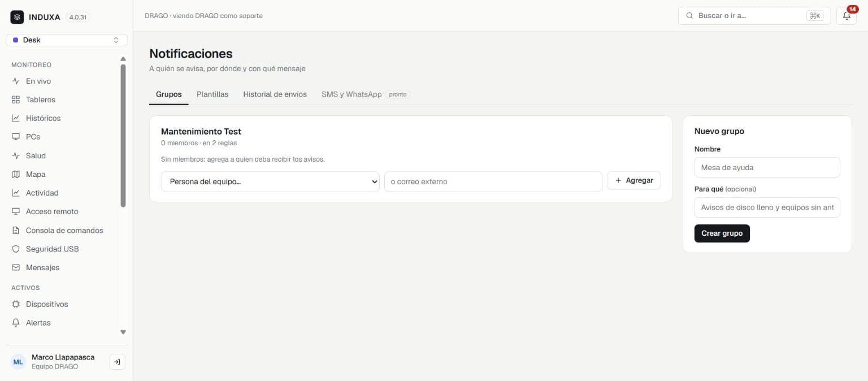The height and width of the screenshot is (381, 868).
Task: Click the version 4.0.31 badge
Action: click(78, 18)
